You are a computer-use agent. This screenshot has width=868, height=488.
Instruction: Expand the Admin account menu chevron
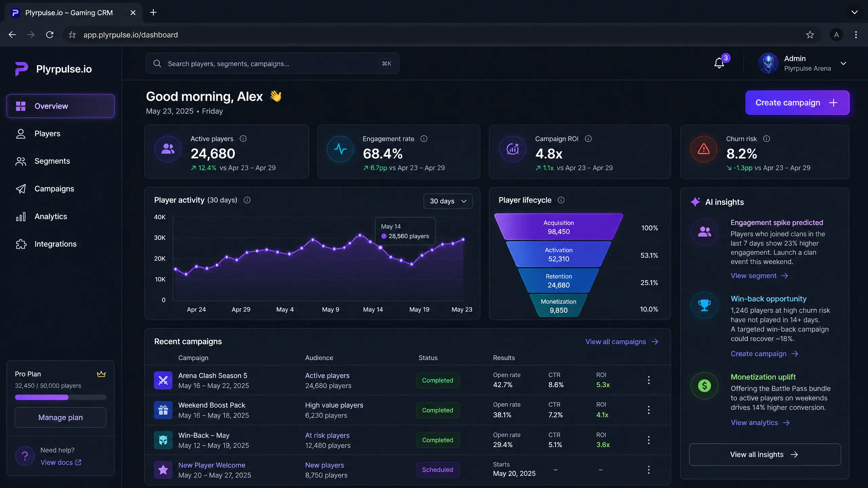coord(843,63)
